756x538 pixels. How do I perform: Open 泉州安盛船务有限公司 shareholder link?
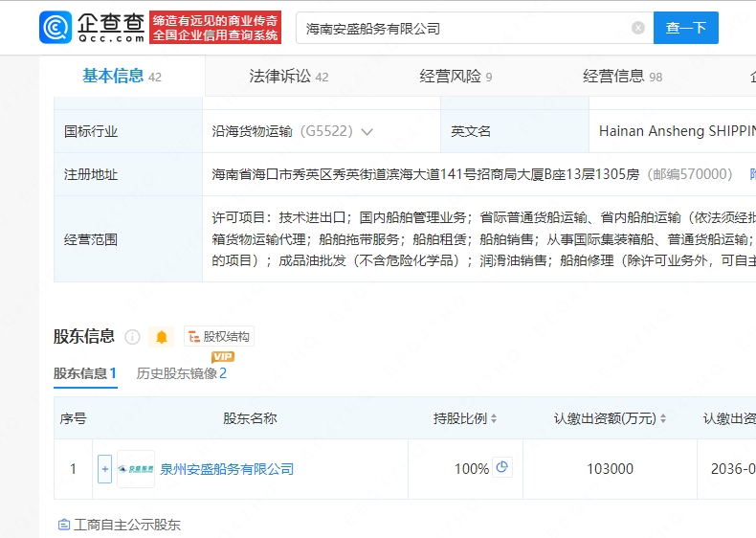click(227, 469)
